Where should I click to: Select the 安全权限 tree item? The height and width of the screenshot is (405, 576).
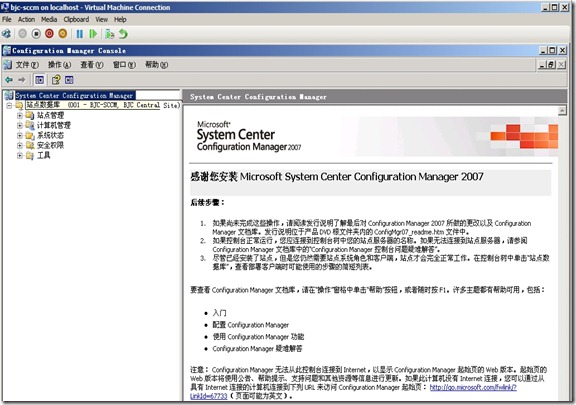tap(50, 145)
